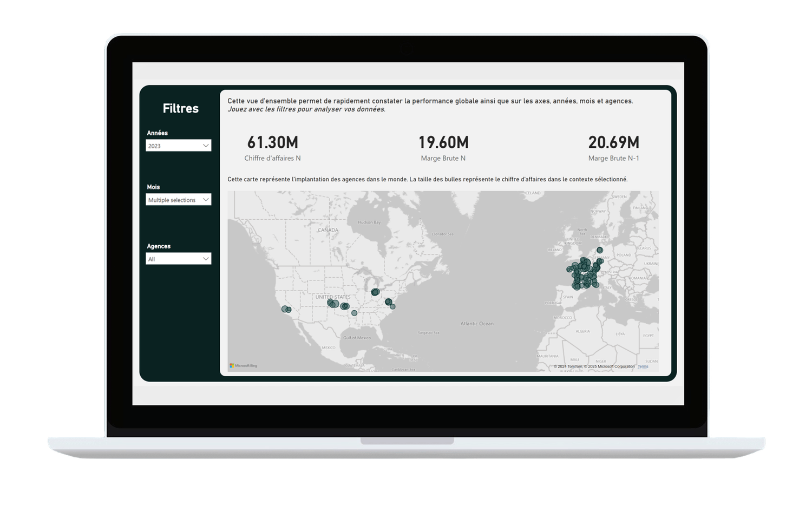Click the "ALGERIA" map label
The height and width of the screenshot is (518, 812).
click(582, 331)
